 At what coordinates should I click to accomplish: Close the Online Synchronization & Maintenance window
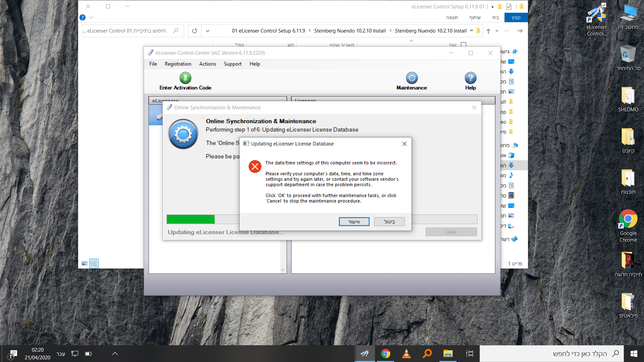tap(474, 107)
